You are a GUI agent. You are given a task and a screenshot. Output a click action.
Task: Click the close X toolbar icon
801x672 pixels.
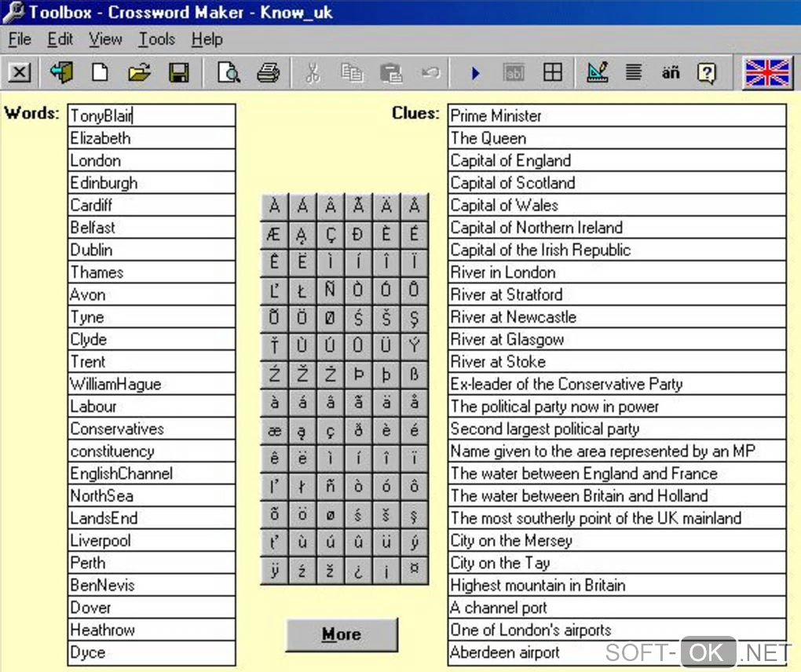(x=20, y=72)
